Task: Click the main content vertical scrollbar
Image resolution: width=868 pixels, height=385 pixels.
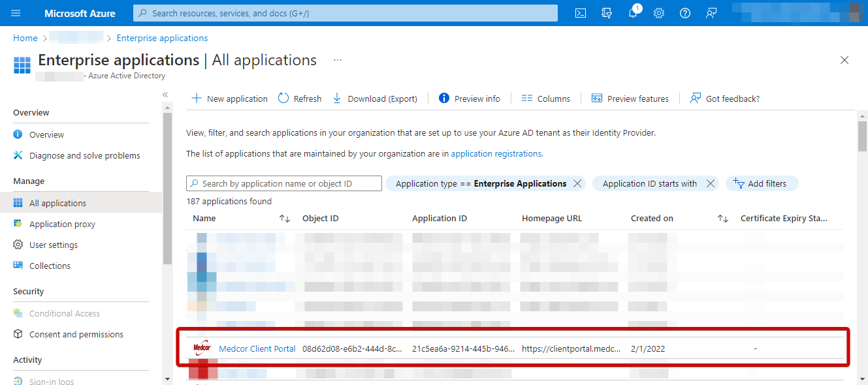Action: pos(862,137)
